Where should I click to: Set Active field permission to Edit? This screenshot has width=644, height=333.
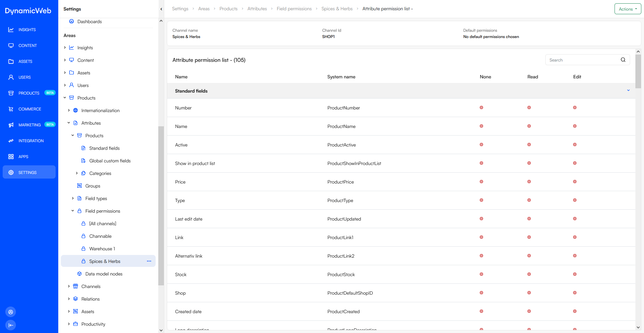click(x=575, y=145)
